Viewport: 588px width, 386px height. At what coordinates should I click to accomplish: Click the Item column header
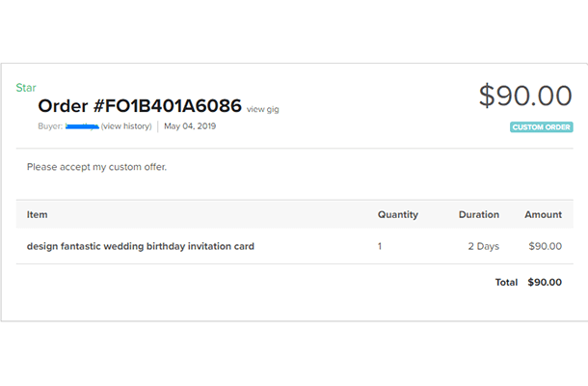pyautogui.click(x=38, y=214)
